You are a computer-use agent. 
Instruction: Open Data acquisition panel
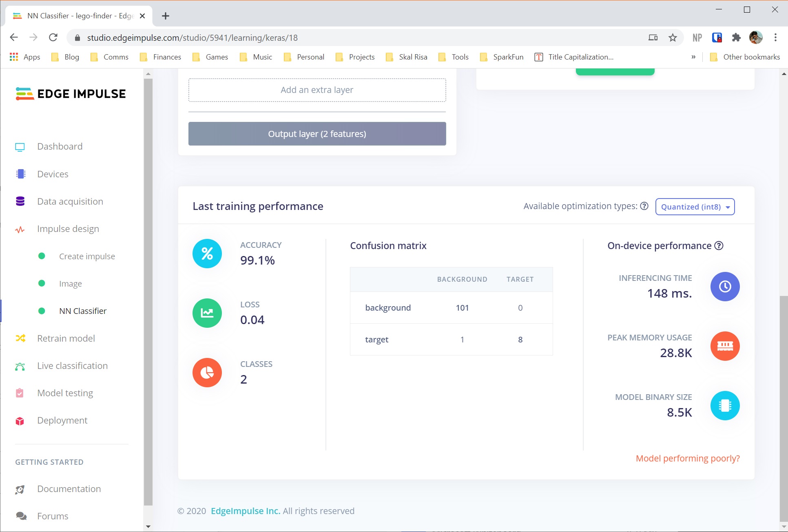pos(70,201)
